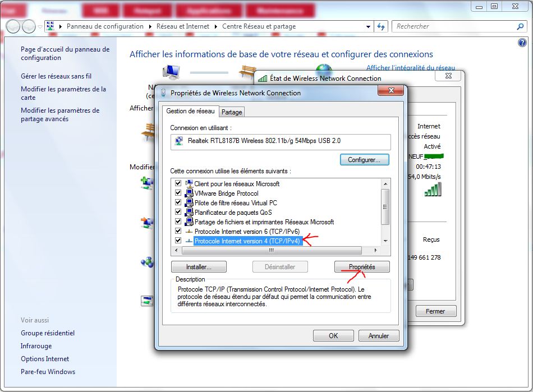Click the vertical scrollbar thumb in components list

[x=385, y=207]
